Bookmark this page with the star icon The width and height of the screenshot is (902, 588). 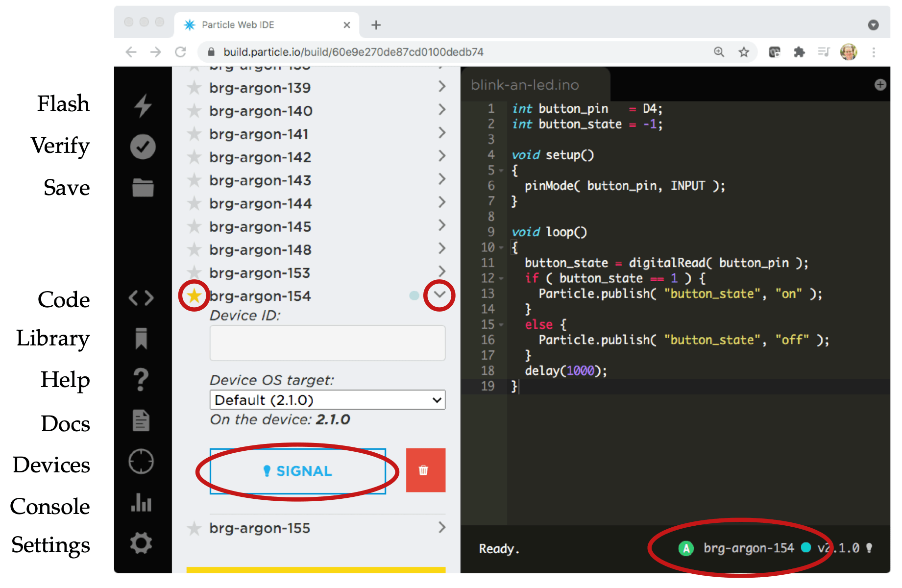pos(744,52)
